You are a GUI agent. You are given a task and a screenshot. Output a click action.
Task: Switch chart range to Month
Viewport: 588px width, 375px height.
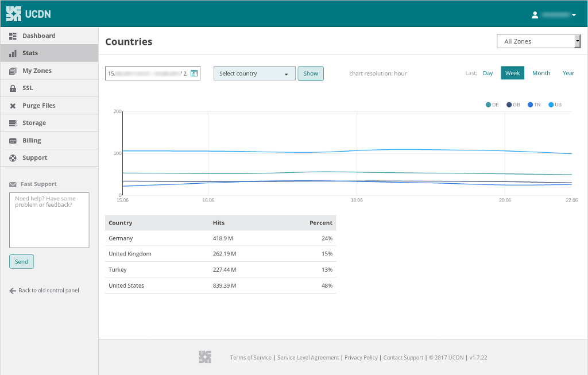tap(541, 74)
